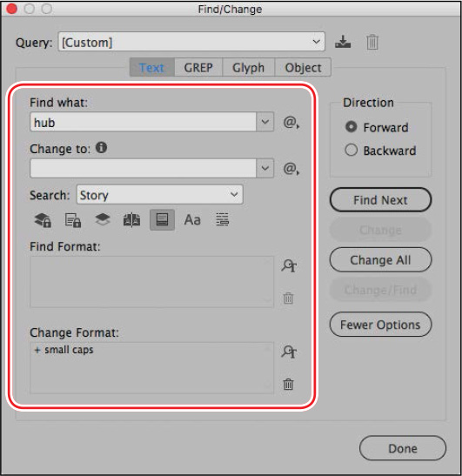Click the Delete Query trash icon
This screenshot has height=476, width=462.
tap(372, 42)
